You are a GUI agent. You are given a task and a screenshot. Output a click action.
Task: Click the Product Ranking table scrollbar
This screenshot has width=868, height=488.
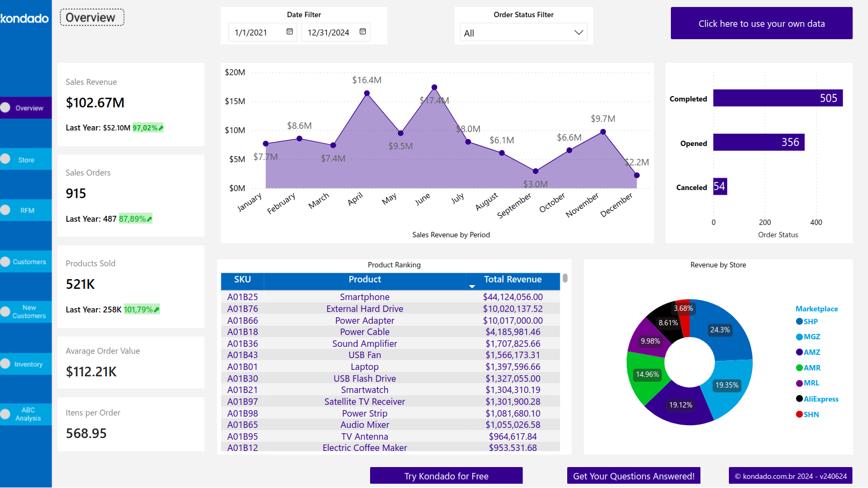point(565,278)
